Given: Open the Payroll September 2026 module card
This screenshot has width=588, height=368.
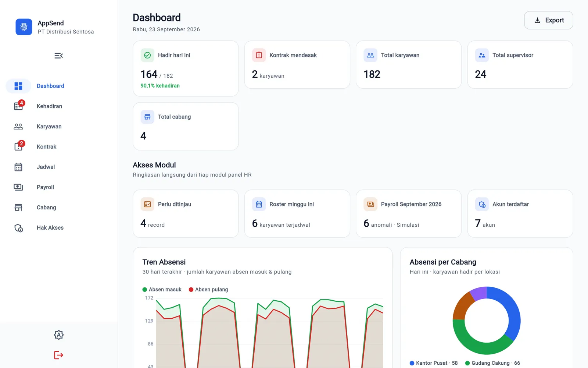Looking at the screenshot, I should click(409, 213).
